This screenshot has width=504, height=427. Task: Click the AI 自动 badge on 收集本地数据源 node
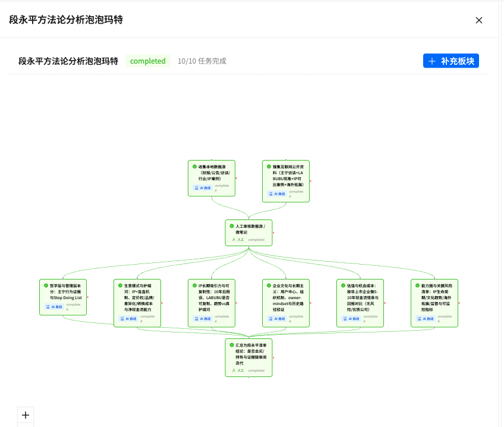(203, 188)
